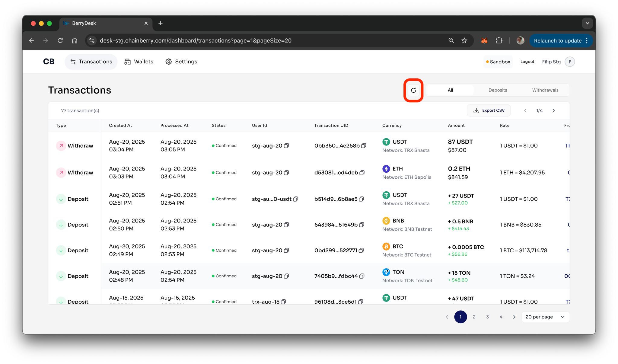Open the Wallets nav tab
Viewport: 618px width, 364px height.
pos(139,62)
